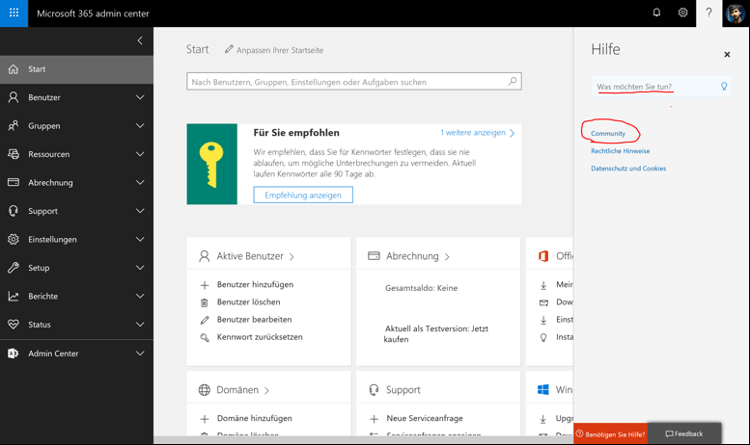Click the 'Was möchten Sie tun?' help field
Screen dimensions: 750x445
tap(655, 87)
